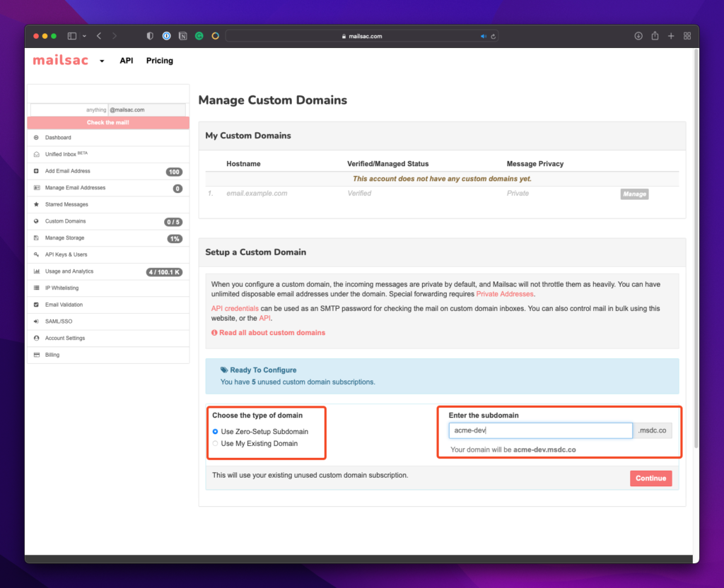Open the Safari share icon

(x=655, y=35)
